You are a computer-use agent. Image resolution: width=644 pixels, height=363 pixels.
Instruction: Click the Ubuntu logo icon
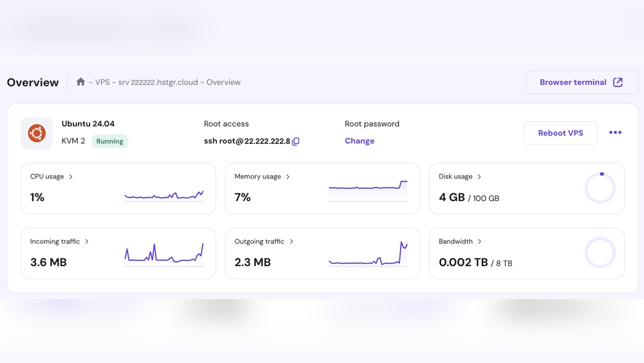(37, 133)
